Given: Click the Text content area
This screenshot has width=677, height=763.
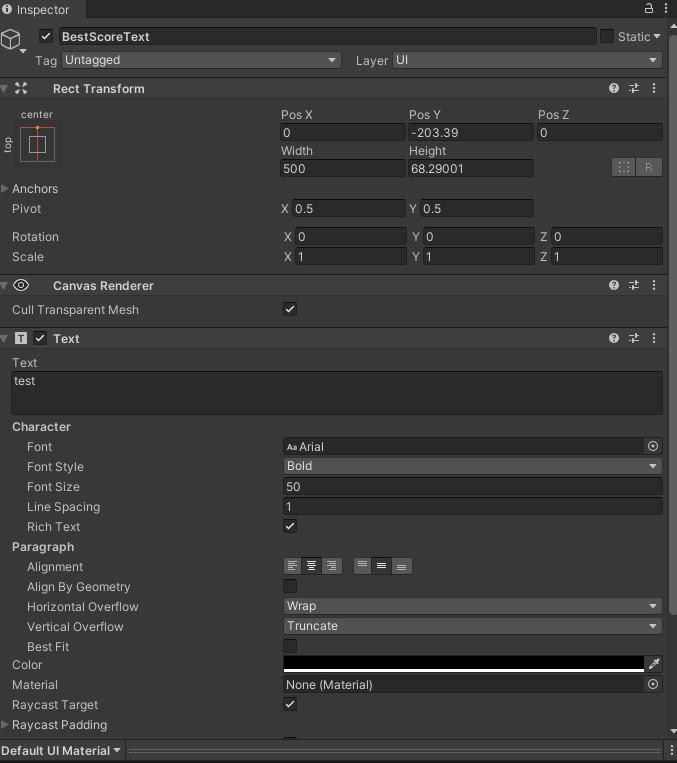Looking at the screenshot, I should coord(337,393).
